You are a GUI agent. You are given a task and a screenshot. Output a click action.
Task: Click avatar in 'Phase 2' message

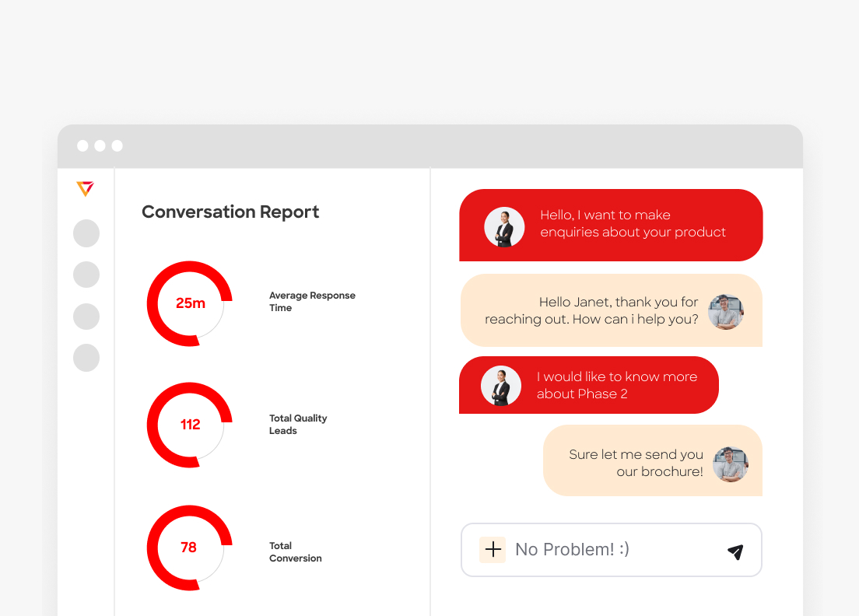coord(500,386)
